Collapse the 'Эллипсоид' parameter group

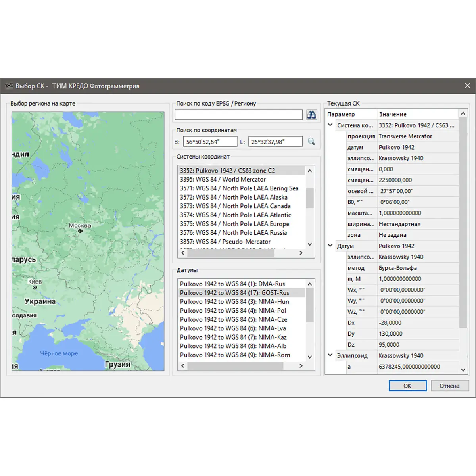tap(330, 355)
